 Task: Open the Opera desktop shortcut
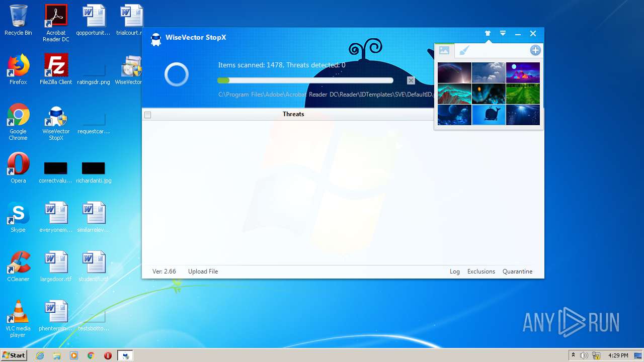click(18, 168)
